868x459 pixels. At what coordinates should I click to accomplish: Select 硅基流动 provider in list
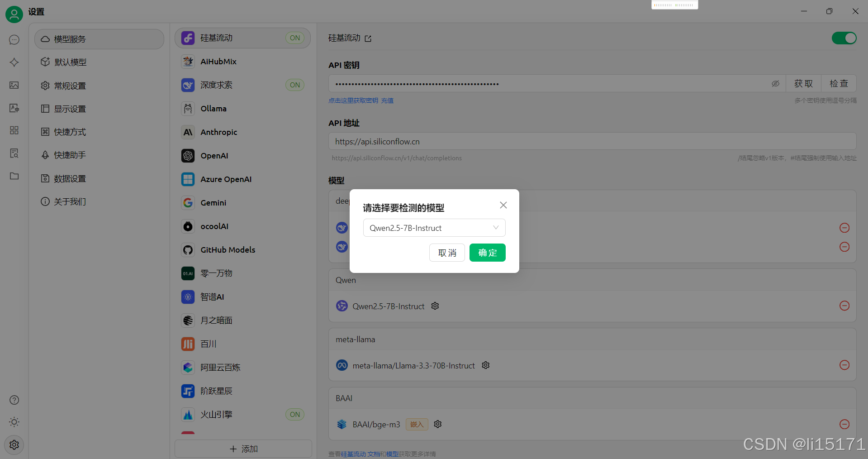coord(243,38)
